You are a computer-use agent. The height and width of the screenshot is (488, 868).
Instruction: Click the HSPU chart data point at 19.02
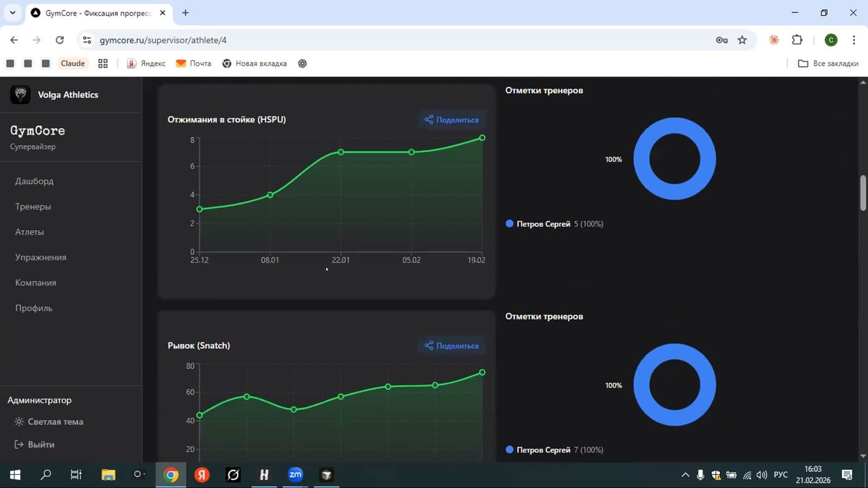[482, 138]
